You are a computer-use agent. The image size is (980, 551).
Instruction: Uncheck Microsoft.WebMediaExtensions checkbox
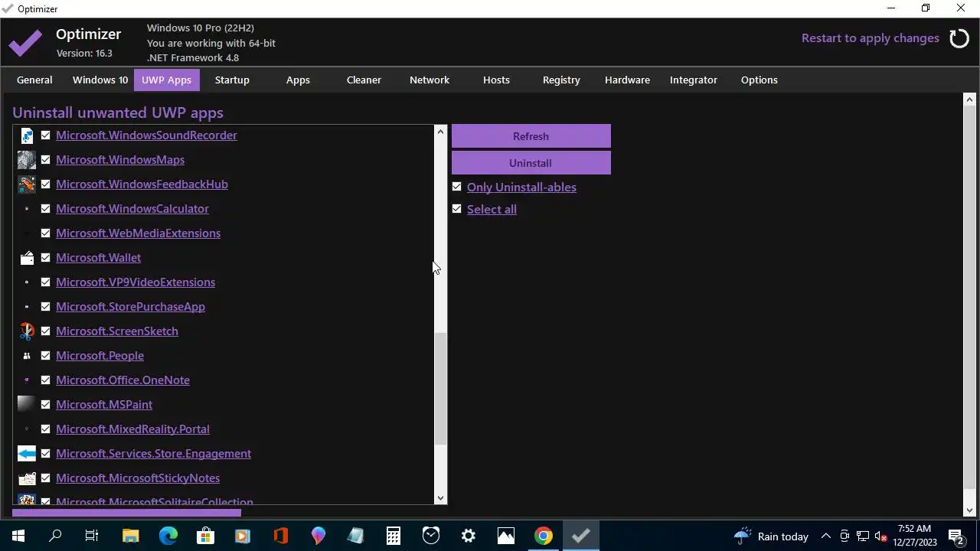pyautogui.click(x=45, y=233)
